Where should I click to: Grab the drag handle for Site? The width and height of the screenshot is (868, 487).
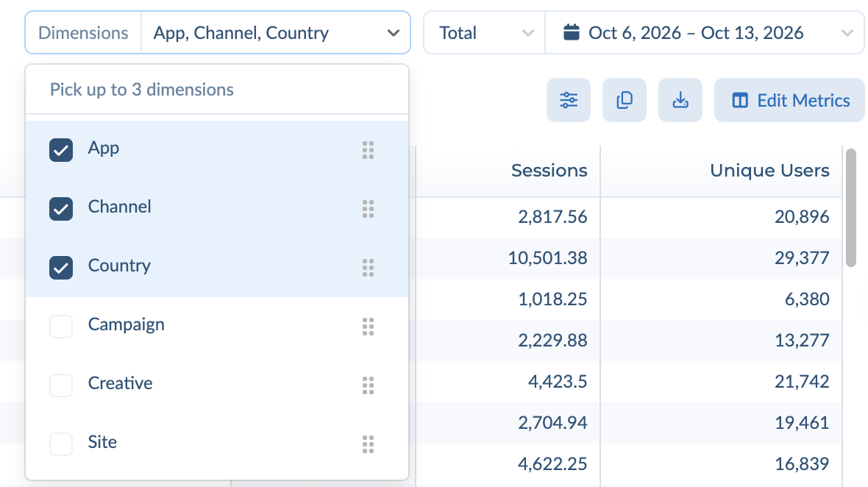click(368, 444)
